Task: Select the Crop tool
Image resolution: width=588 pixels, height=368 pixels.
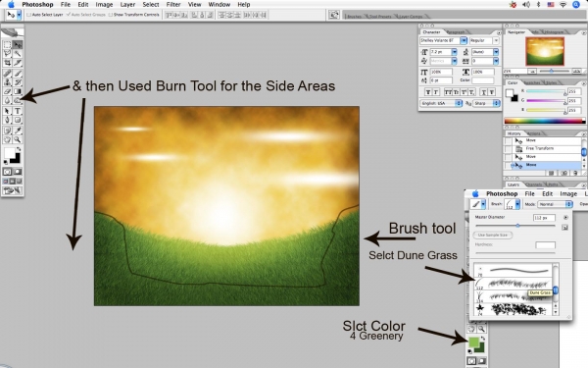Action: (x=7, y=63)
